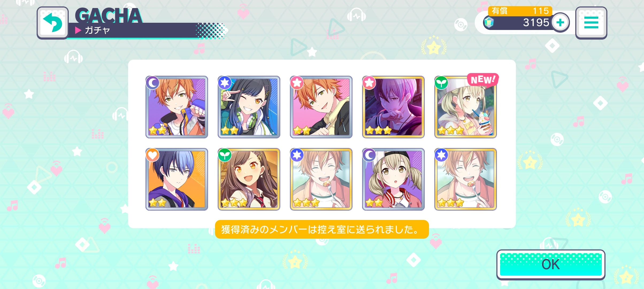Tap the crystal gem currency icon
Screen dimensions: 644x289
point(489,22)
